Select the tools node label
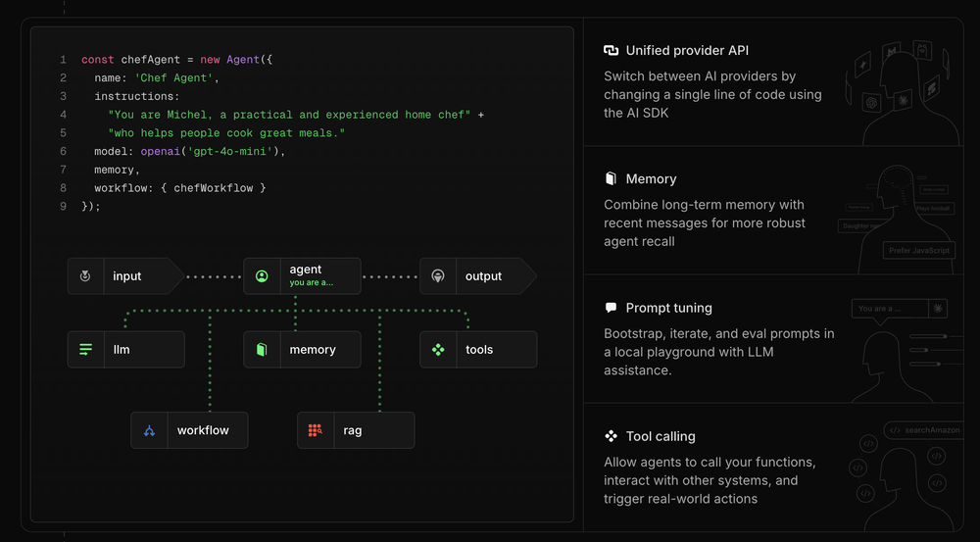Screen dimensions: 980x542 point(479,350)
